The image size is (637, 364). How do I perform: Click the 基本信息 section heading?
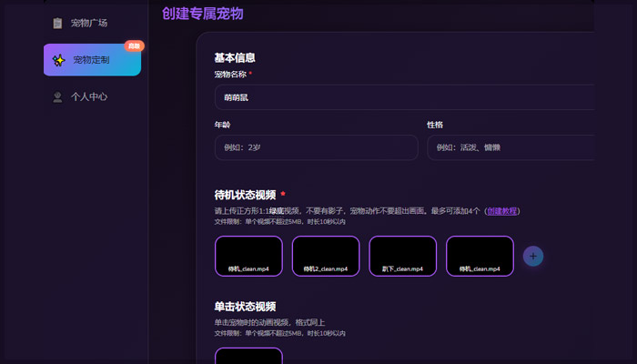(235, 58)
